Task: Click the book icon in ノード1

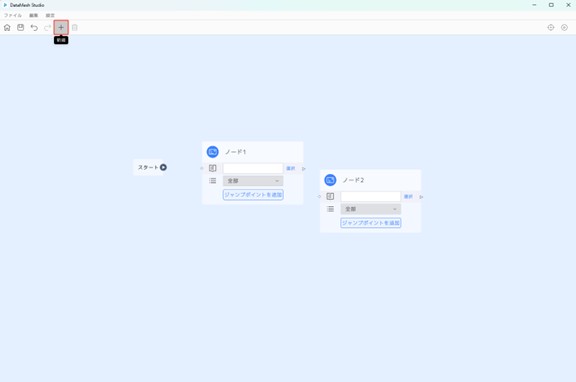Action: (x=213, y=168)
